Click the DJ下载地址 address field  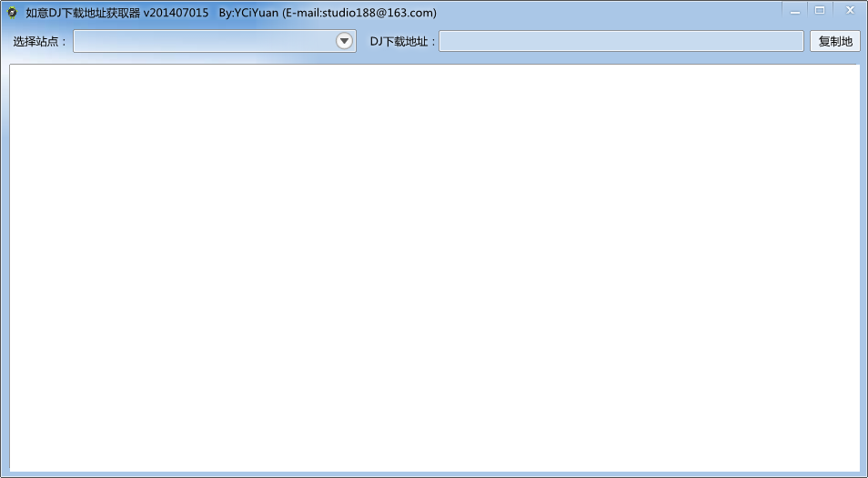coord(621,41)
